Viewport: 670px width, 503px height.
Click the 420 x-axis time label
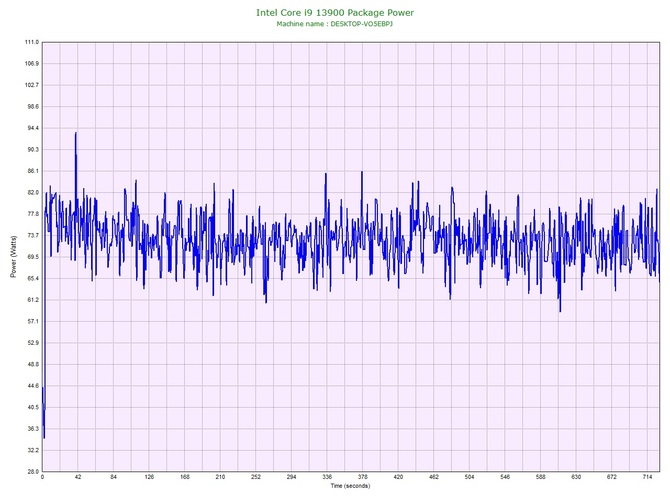coord(398,477)
